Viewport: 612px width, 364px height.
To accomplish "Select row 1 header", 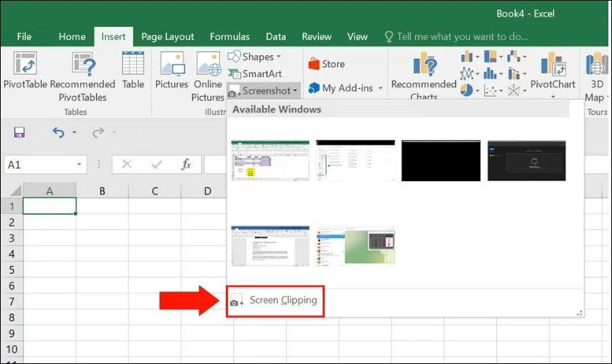I will [12, 206].
